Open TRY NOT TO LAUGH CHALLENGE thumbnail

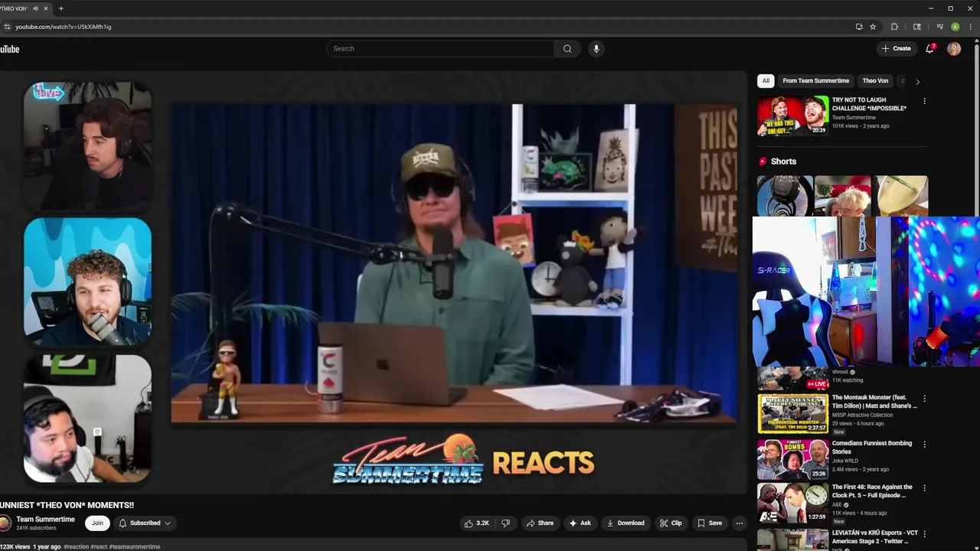click(x=792, y=115)
